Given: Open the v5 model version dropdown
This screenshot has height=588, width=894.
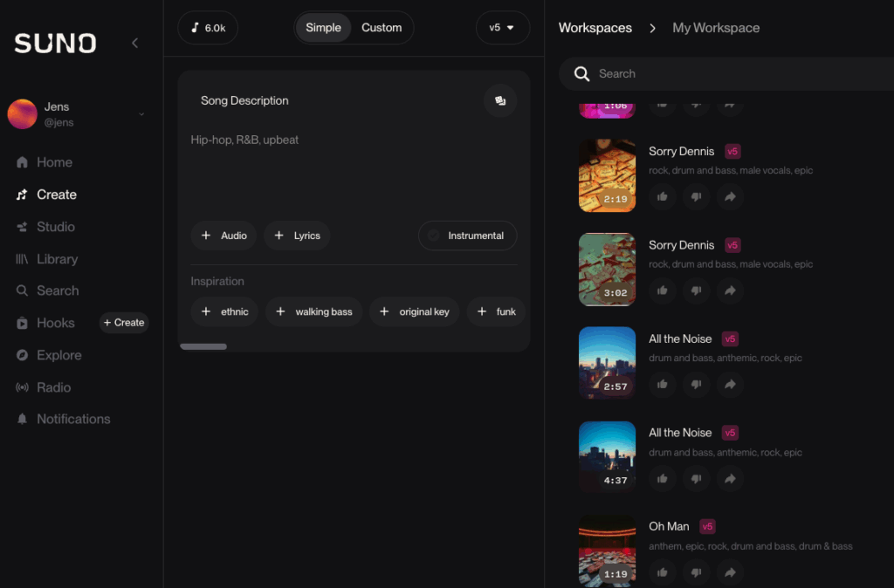Looking at the screenshot, I should pos(502,28).
